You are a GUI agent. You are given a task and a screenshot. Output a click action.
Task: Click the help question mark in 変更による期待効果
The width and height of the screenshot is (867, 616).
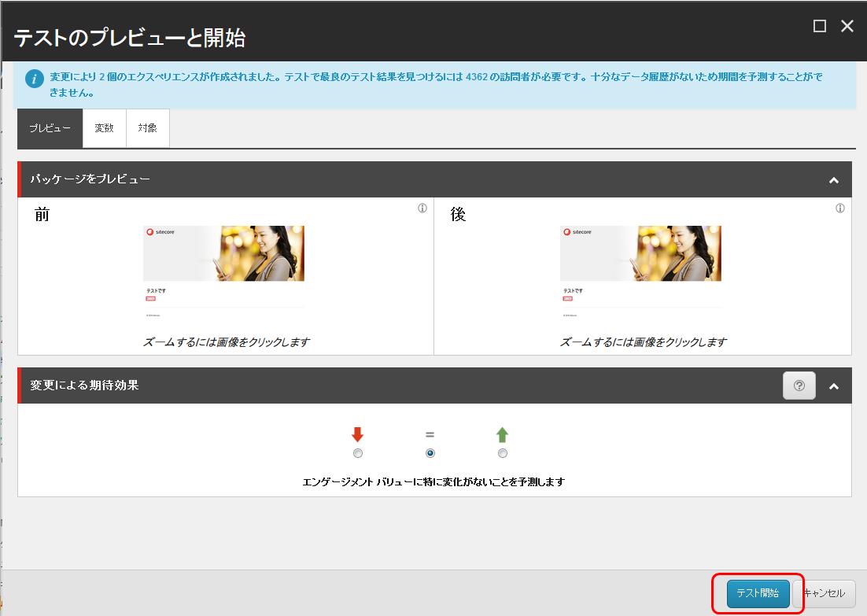799,385
